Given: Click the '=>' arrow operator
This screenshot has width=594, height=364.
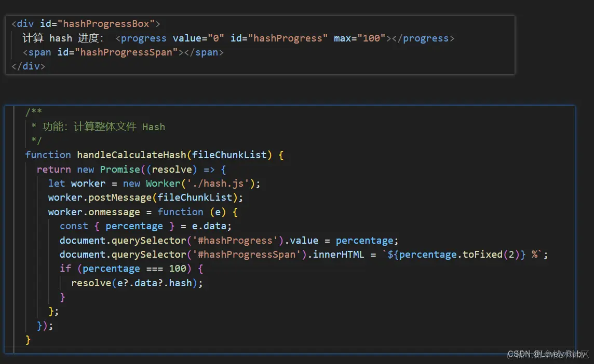Looking at the screenshot, I should (209, 170).
